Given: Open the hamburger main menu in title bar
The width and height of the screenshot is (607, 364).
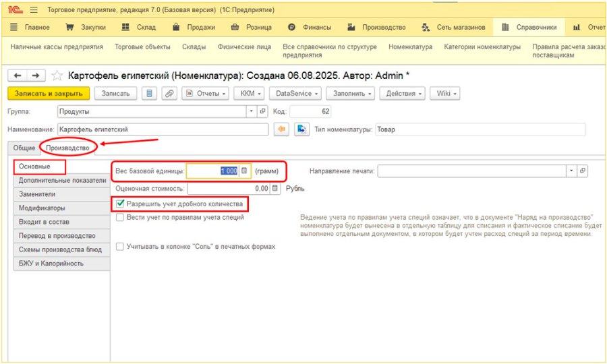Looking at the screenshot, I should (x=34, y=9).
